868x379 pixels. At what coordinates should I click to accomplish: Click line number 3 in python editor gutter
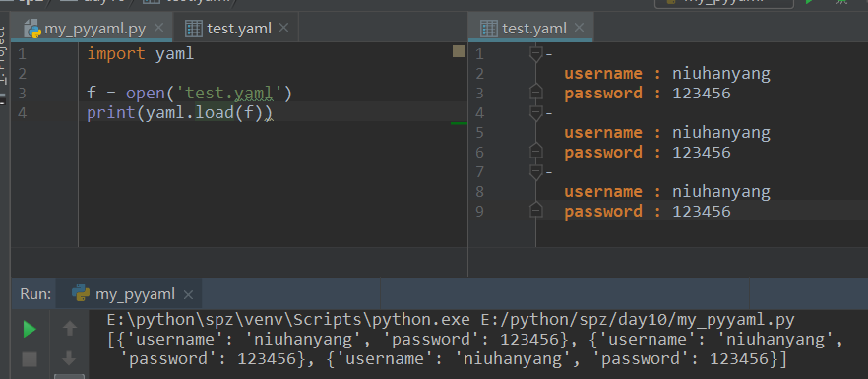pyautogui.click(x=21, y=94)
